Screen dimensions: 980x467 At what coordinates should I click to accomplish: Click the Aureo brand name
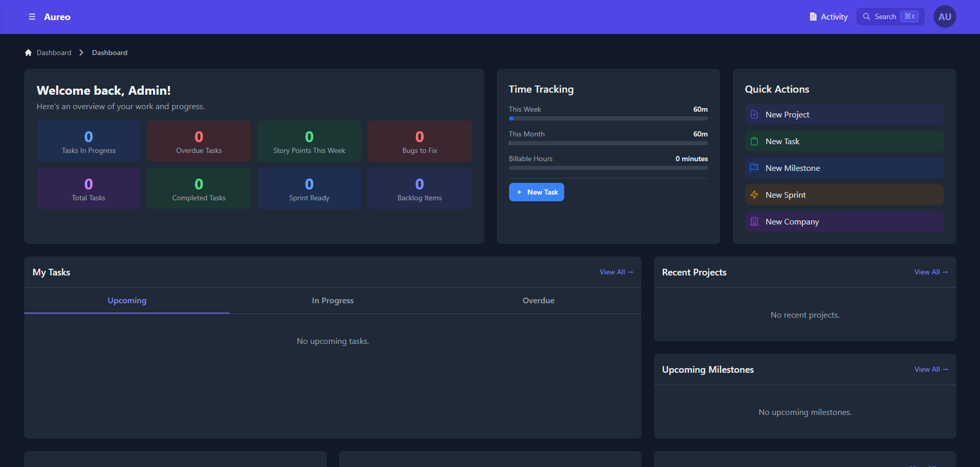57,17
